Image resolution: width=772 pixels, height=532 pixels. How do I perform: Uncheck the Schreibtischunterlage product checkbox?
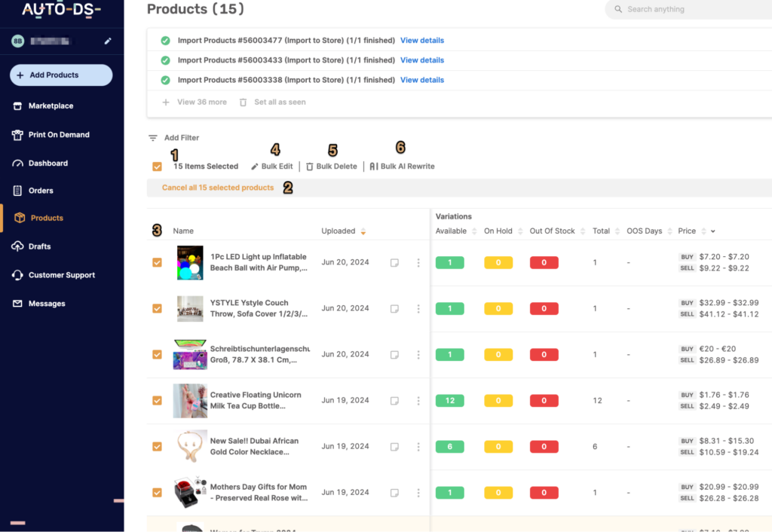point(157,355)
